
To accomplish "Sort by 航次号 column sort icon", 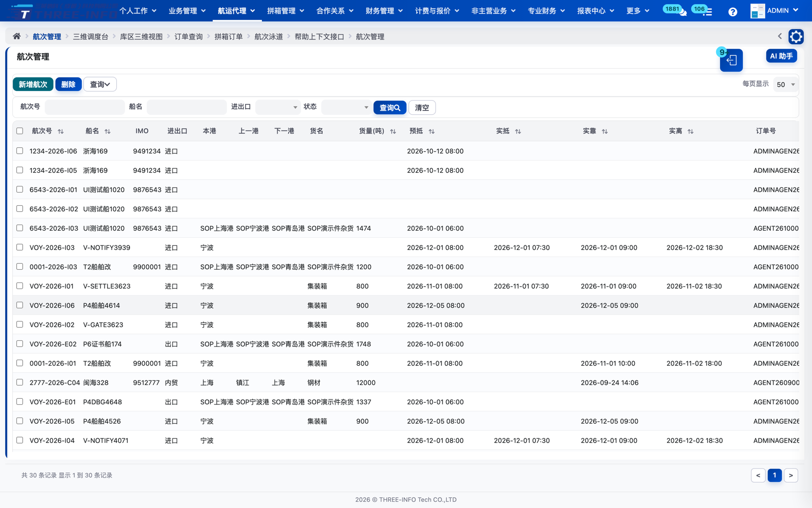I will pyautogui.click(x=61, y=132).
